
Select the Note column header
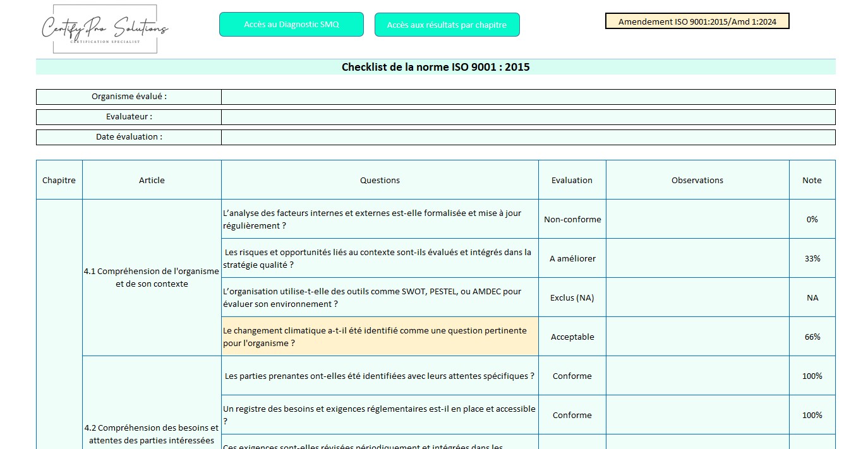tap(812, 180)
